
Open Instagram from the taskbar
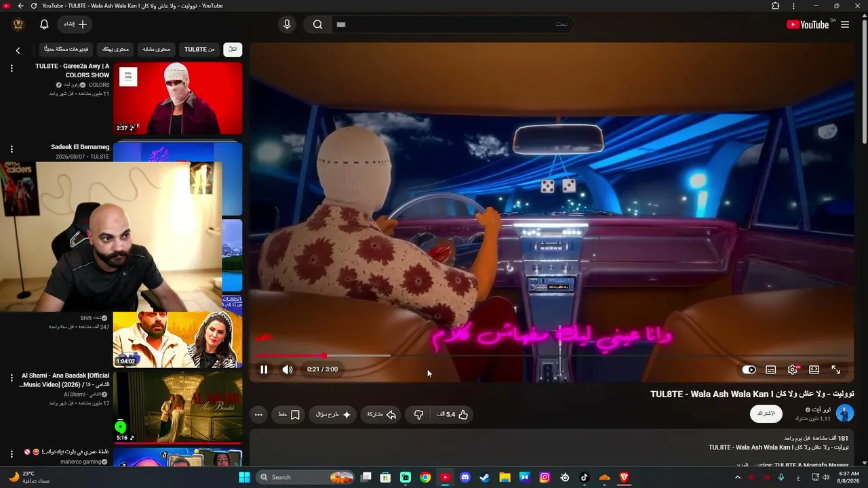pos(545,477)
